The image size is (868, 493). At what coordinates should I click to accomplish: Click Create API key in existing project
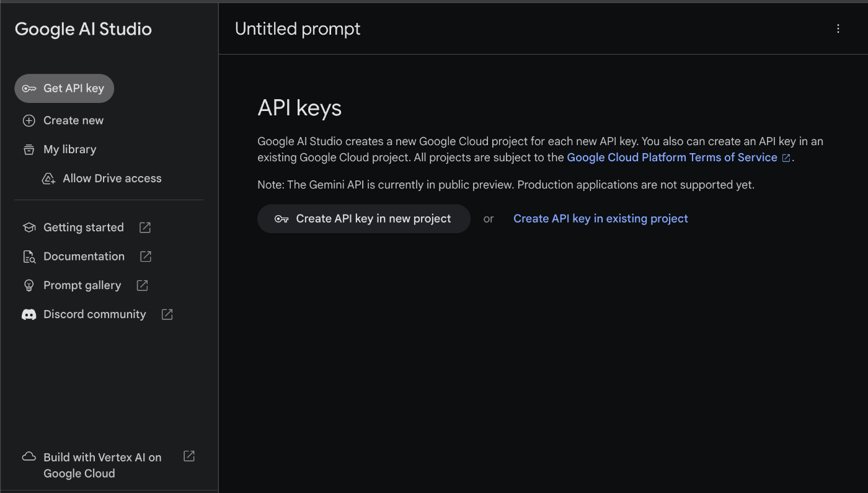click(600, 219)
